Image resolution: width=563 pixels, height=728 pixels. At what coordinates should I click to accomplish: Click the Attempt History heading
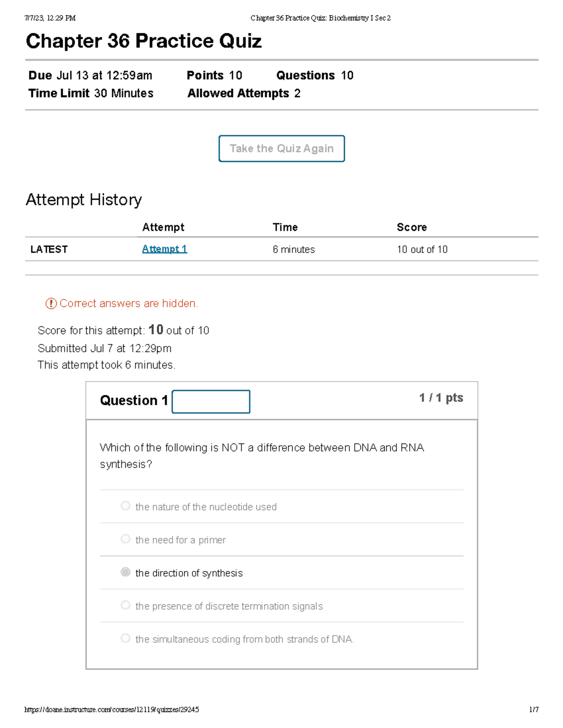[x=84, y=200]
